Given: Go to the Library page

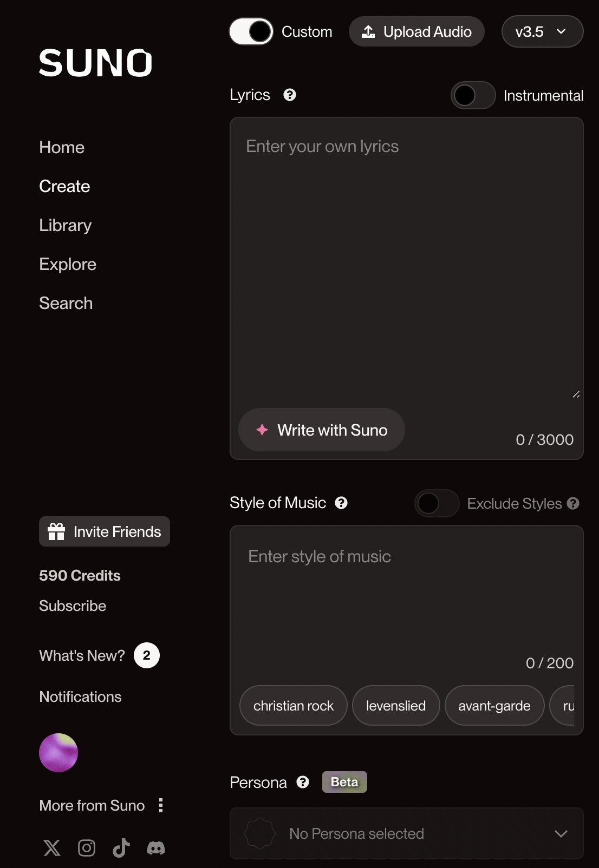Looking at the screenshot, I should coord(66,225).
